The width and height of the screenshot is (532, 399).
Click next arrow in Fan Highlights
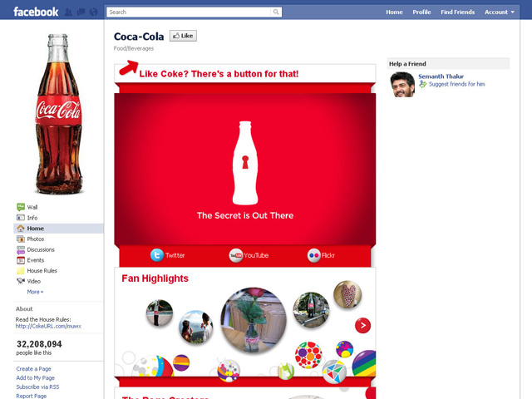[362, 325]
